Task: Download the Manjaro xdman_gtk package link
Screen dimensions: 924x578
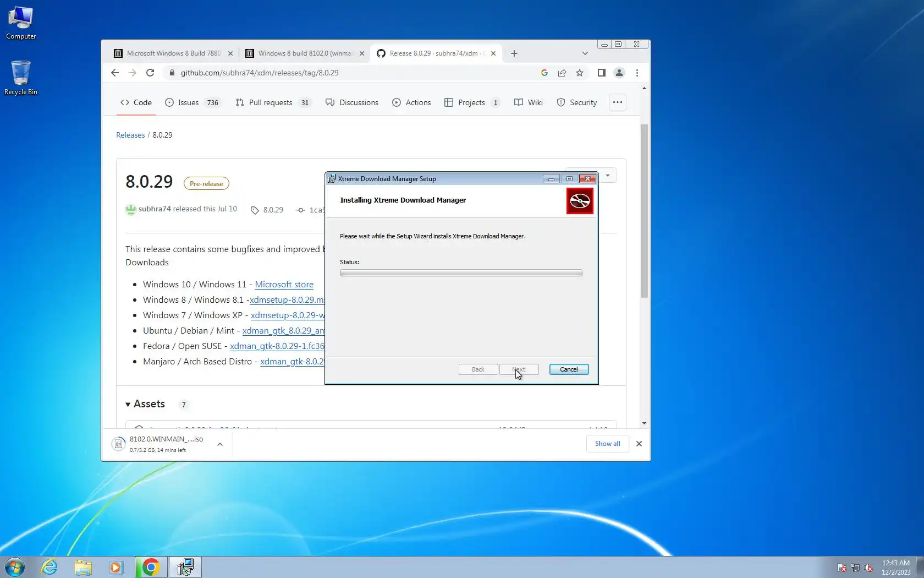Action: coord(292,362)
